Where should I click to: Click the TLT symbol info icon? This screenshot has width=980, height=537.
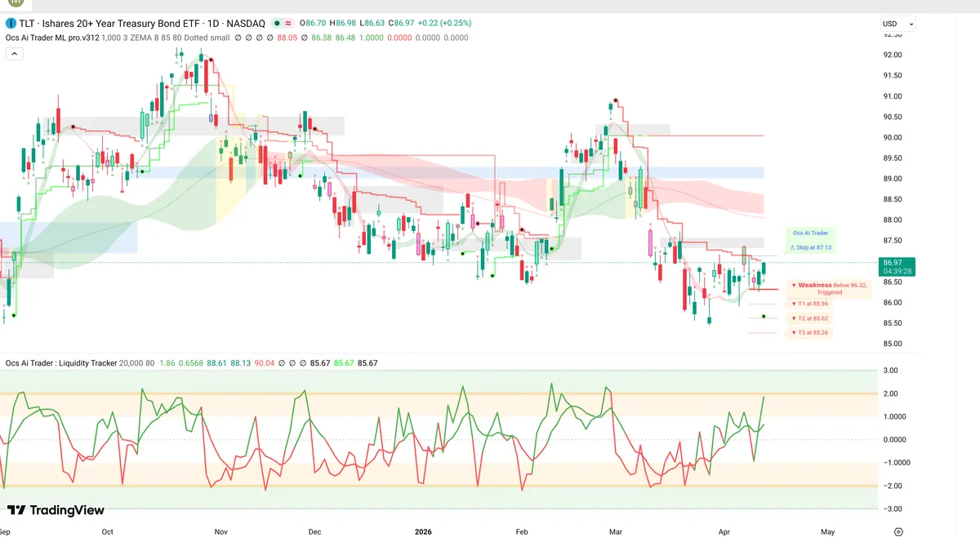(10, 24)
